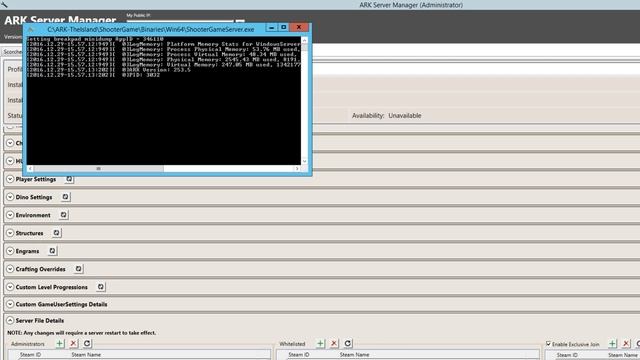Viewport: 640px width, 360px height.
Task: Maximize the ShooterGameServer console window
Action: coord(284,27)
